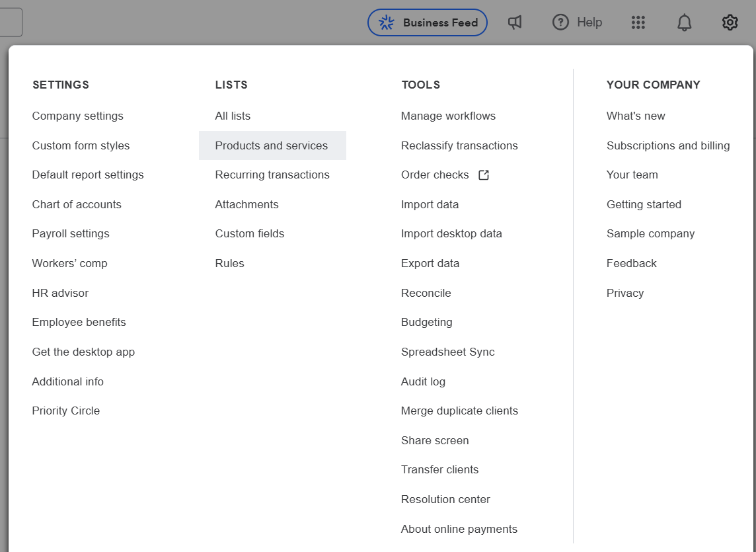This screenshot has height=552, width=756.
Task: Switch to Sample company
Action: click(x=650, y=233)
